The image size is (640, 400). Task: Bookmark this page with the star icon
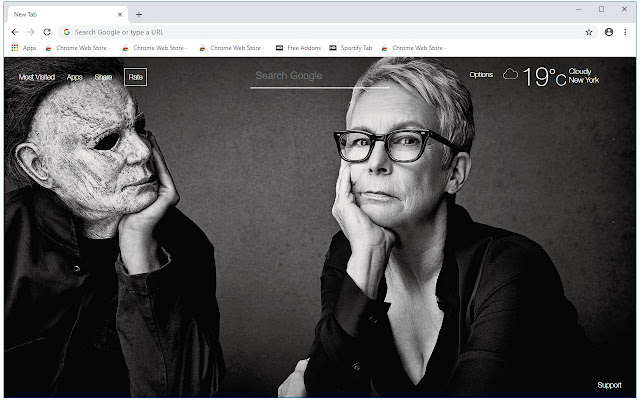(589, 32)
